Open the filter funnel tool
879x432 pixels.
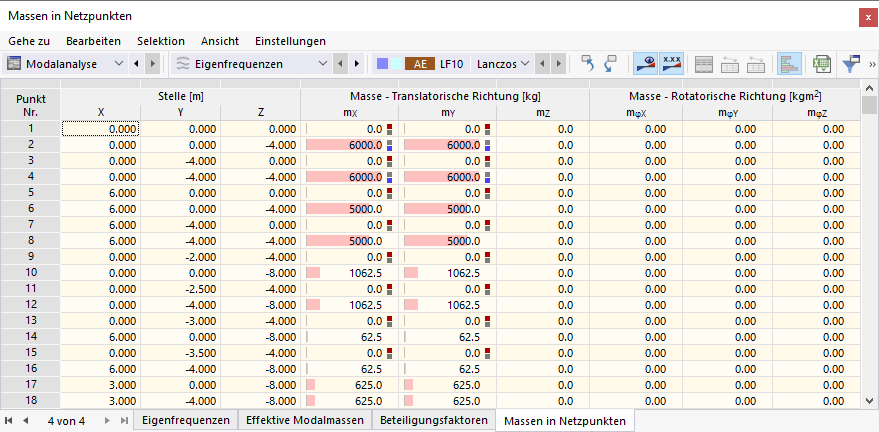coord(851,64)
